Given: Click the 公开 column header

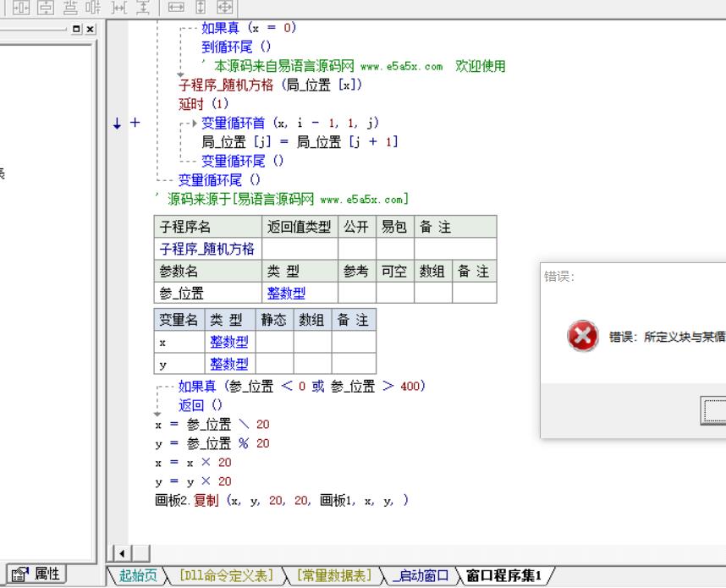Looking at the screenshot, I should 356,227.
